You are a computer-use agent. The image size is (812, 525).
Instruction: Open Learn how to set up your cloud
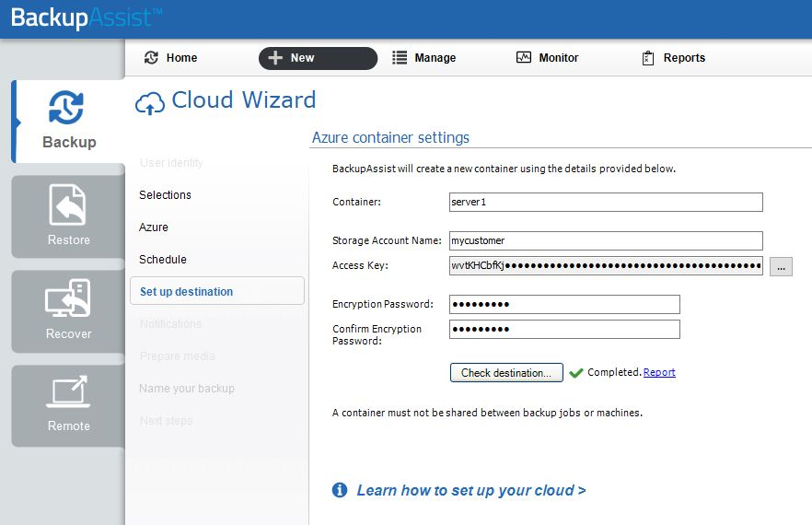click(x=471, y=490)
